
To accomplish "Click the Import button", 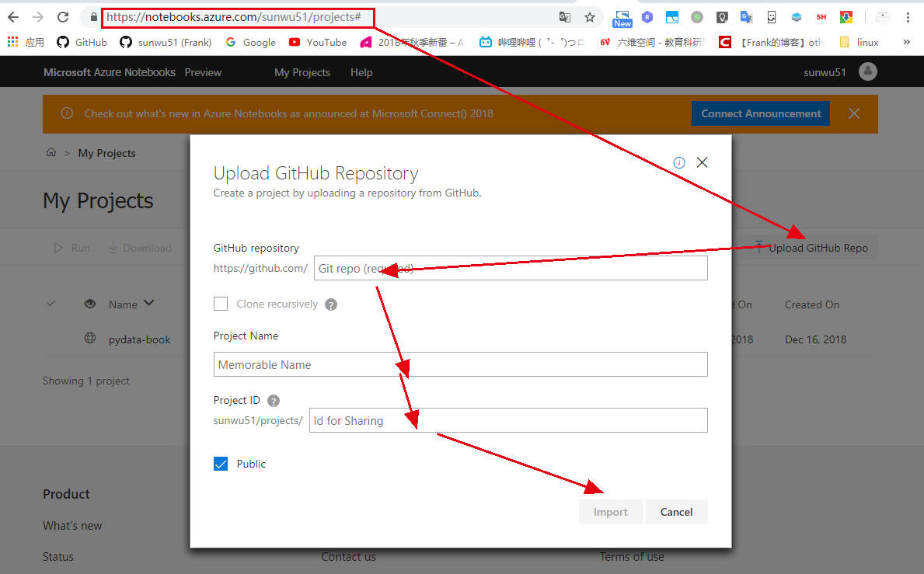I will [611, 512].
